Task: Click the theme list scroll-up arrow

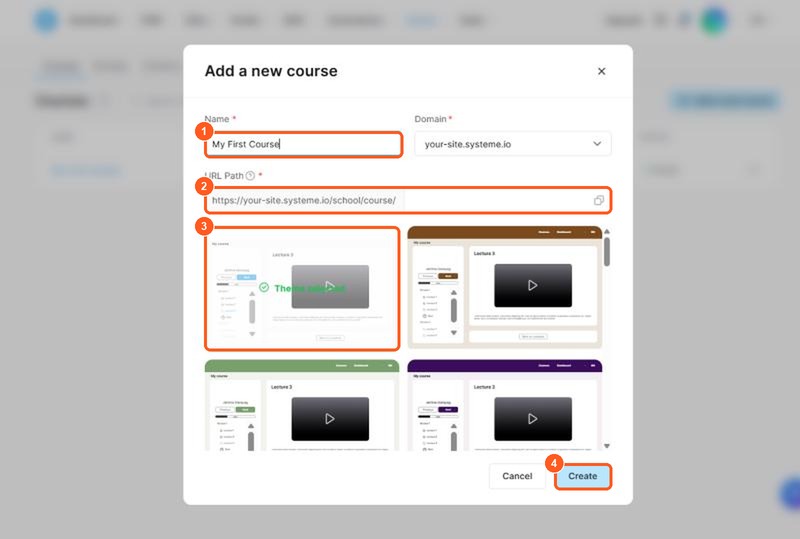Action: (607, 232)
